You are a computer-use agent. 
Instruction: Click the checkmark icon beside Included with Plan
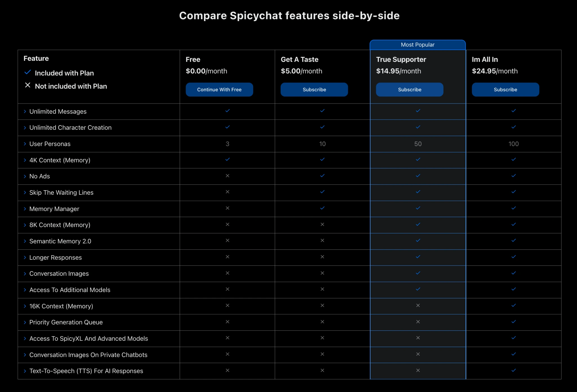tap(28, 72)
